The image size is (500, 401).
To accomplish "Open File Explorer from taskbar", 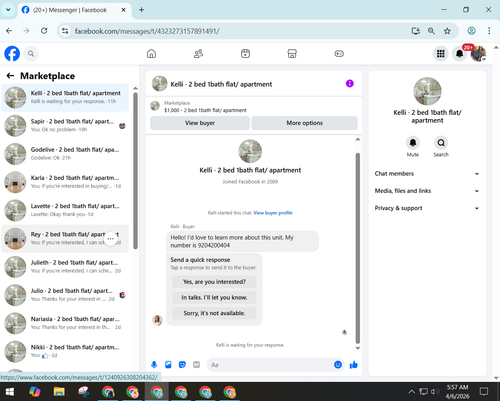I will [x=59, y=392].
